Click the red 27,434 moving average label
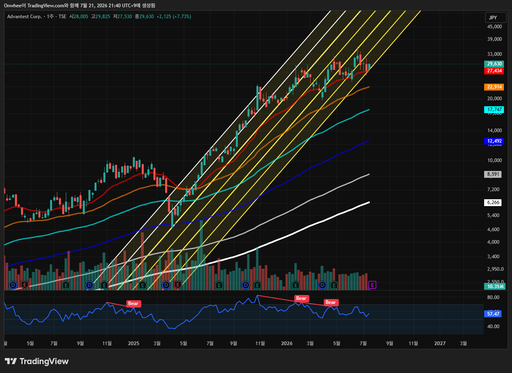512x373 pixels. click(x=494, y=71)
